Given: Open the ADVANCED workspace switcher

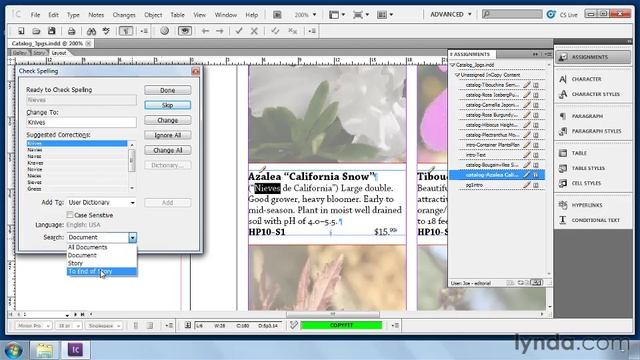Looking at the screenshot, I should [451, 14].
